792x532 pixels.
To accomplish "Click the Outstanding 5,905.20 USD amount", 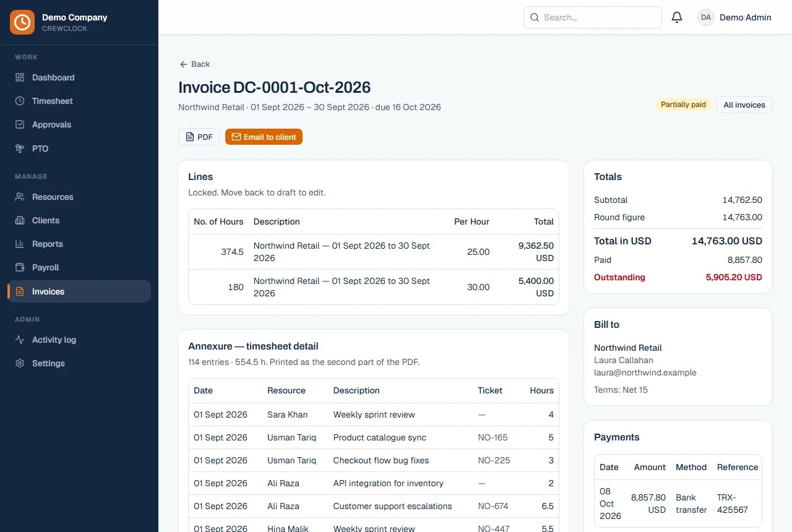I will (734, 277).
